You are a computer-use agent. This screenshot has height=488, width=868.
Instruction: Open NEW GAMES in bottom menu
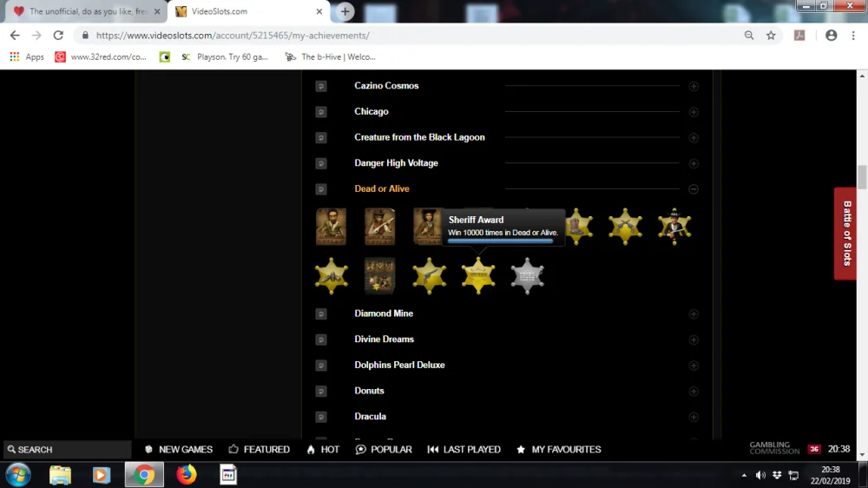178,449
